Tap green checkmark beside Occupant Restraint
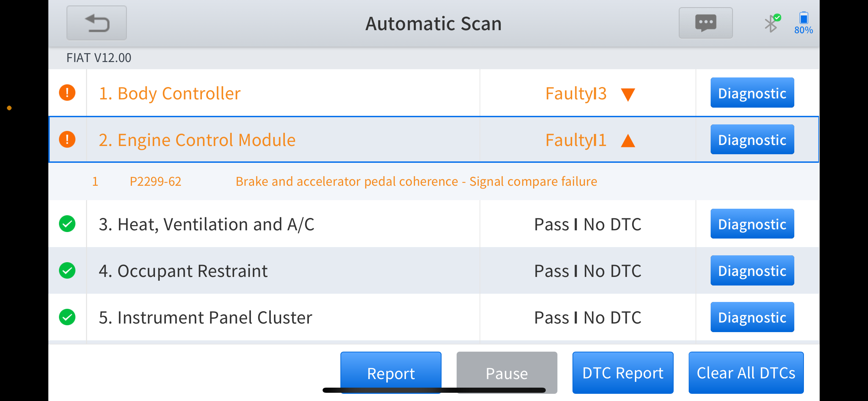Viewport: 868px width, 401px height. pyautogui.click(x=67, y=270)
